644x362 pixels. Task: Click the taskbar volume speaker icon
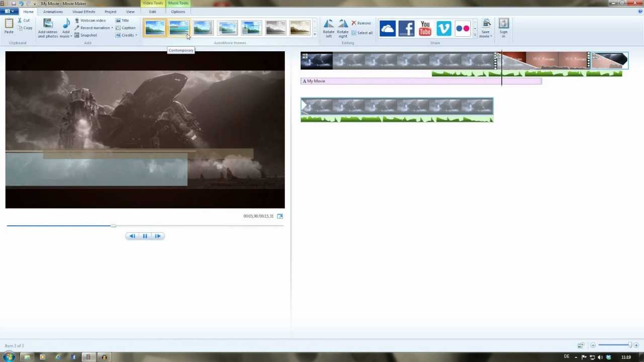(x=600, y=357)
